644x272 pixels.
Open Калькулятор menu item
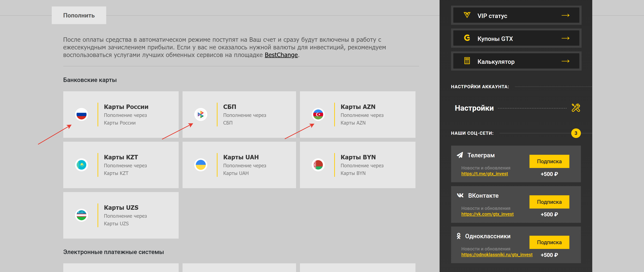pyautogui.click(x=516, y=61)
